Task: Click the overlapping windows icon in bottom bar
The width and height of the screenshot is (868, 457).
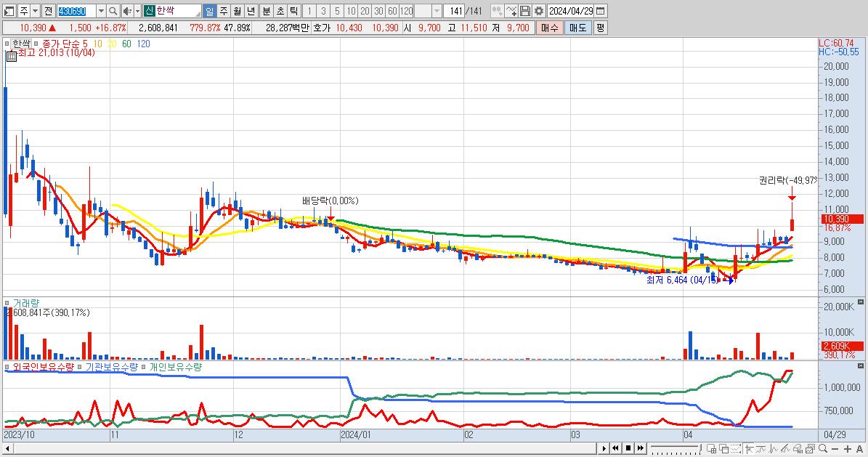Action: (x=724, y=448)
